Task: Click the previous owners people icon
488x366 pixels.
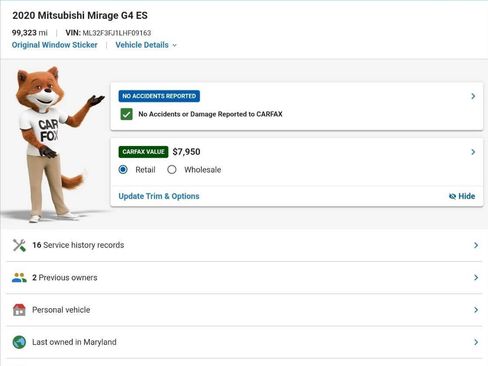Action: click(x=19, y=278)
